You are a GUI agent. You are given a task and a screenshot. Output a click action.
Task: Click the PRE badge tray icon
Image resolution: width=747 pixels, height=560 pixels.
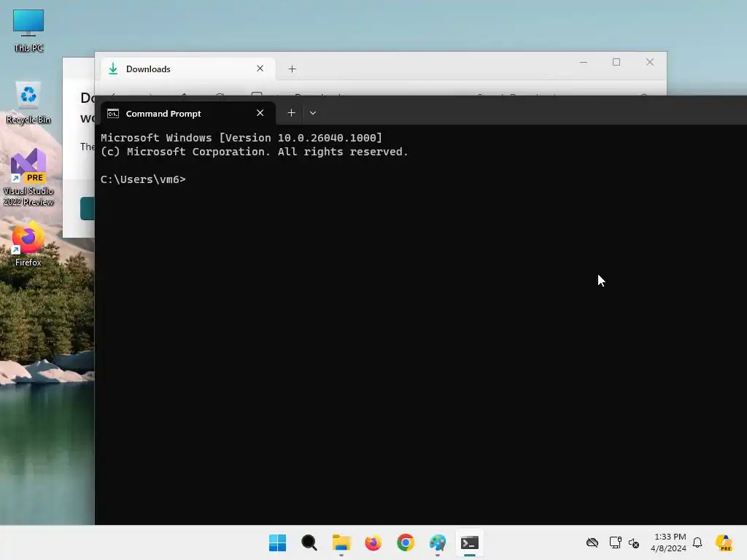[x=724, y=542]
